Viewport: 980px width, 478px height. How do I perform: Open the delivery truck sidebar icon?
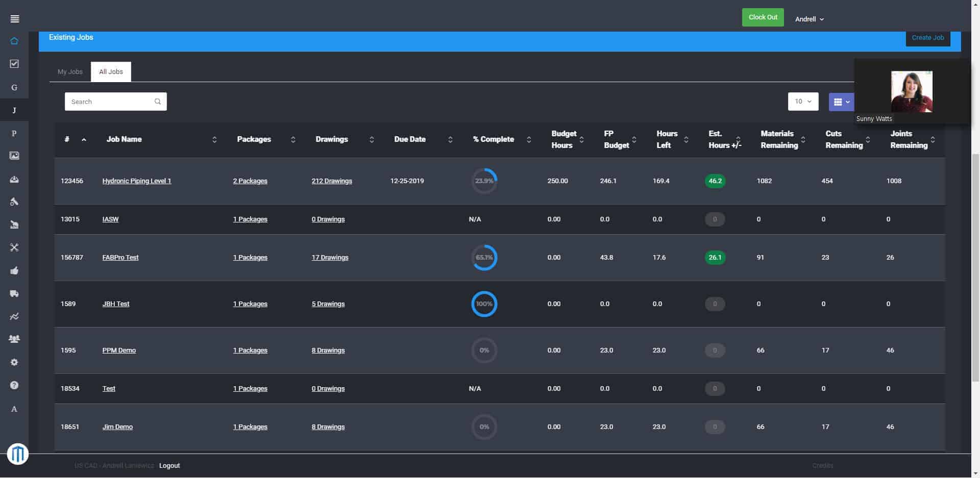(14, 293)
